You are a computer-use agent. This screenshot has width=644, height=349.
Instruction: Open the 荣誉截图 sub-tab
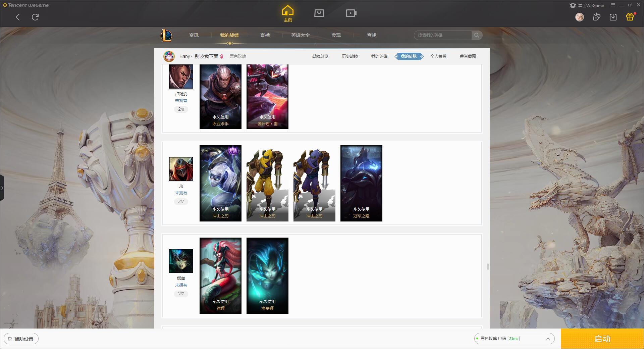[x=468, y=56]
